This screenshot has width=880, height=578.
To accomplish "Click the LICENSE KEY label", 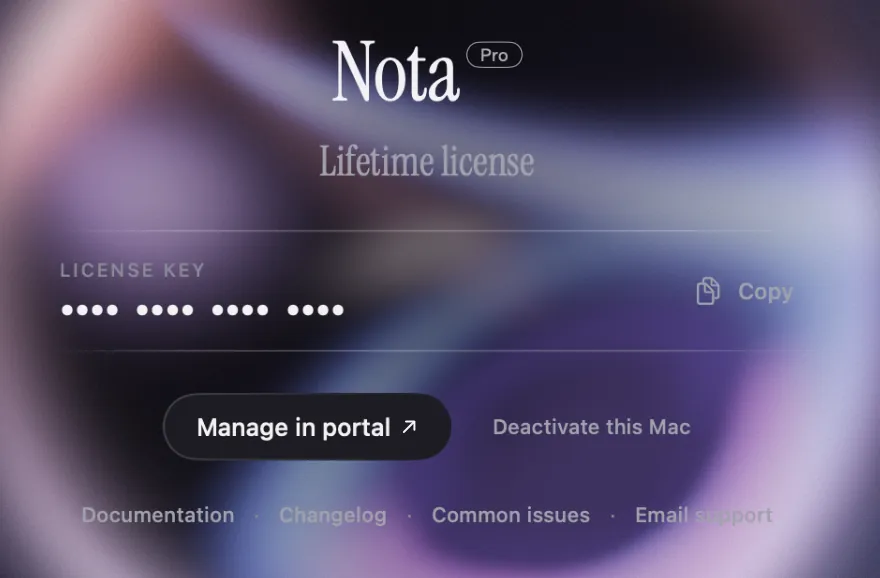I will pos(132,270).
